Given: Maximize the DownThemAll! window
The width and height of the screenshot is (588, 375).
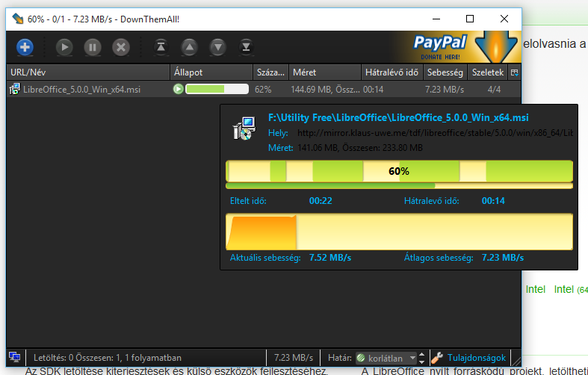Looking at the screenshot, I should click(470, 19).
